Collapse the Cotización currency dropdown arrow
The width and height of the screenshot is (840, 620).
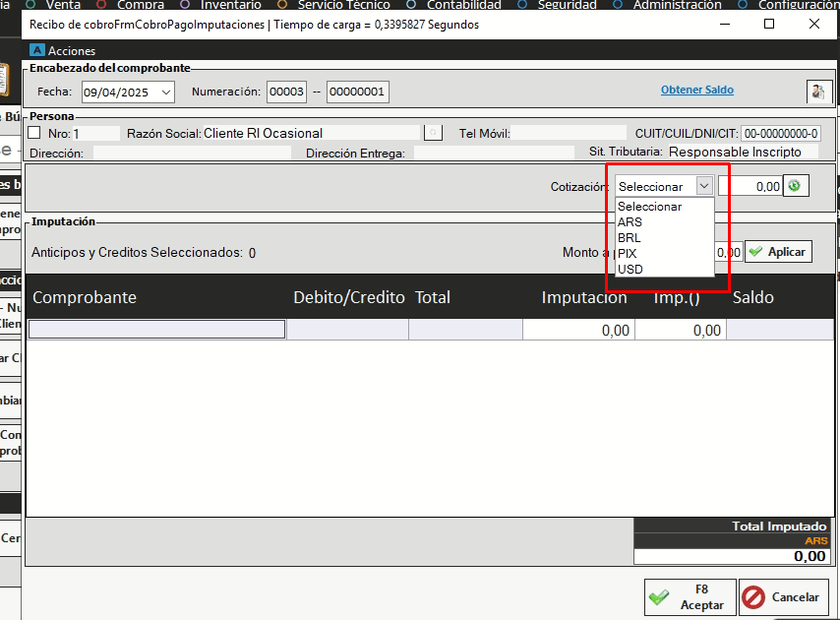[x=703, y=186]
